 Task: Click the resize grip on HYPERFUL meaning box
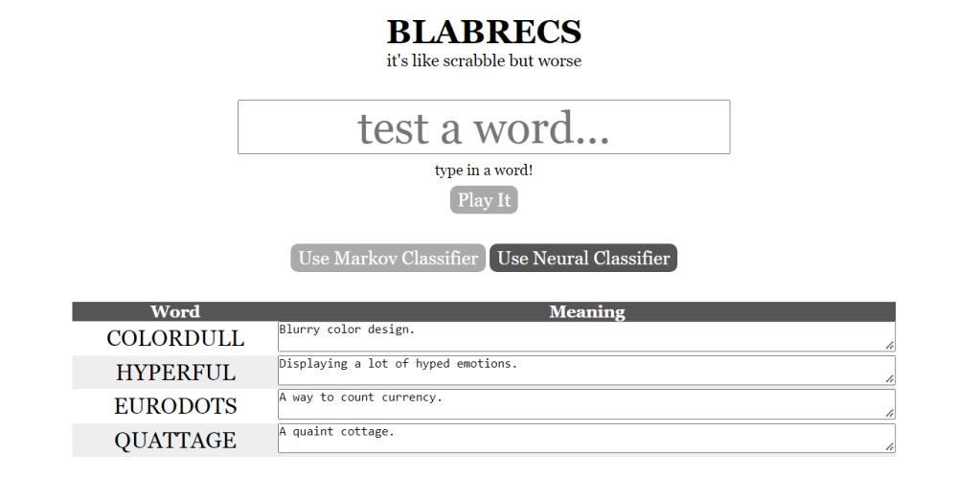[x=890, y=379]
